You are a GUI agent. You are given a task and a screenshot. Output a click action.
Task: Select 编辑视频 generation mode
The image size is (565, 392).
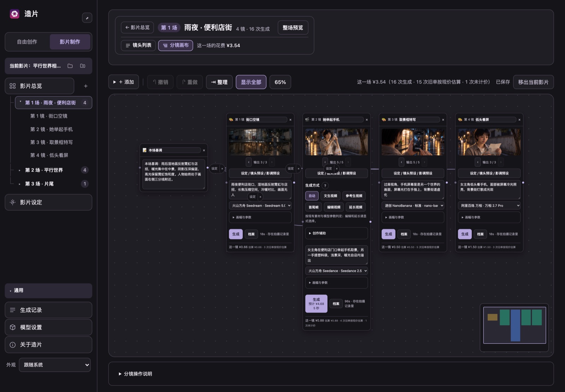[x=334, y=207]
